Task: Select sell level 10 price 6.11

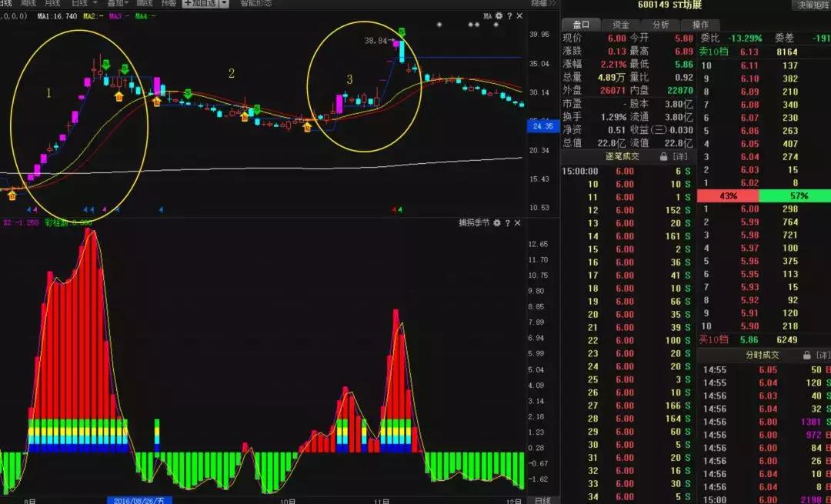Action: (x=749, y=65)
